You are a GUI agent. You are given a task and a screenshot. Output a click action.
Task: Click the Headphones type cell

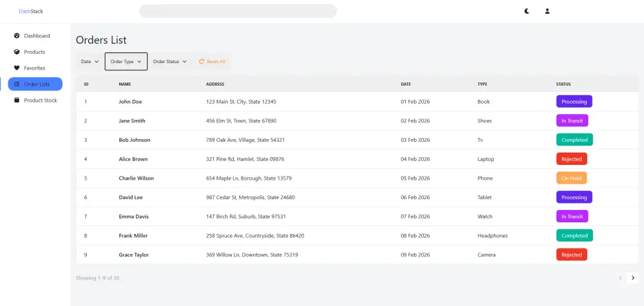pos(493,236)
